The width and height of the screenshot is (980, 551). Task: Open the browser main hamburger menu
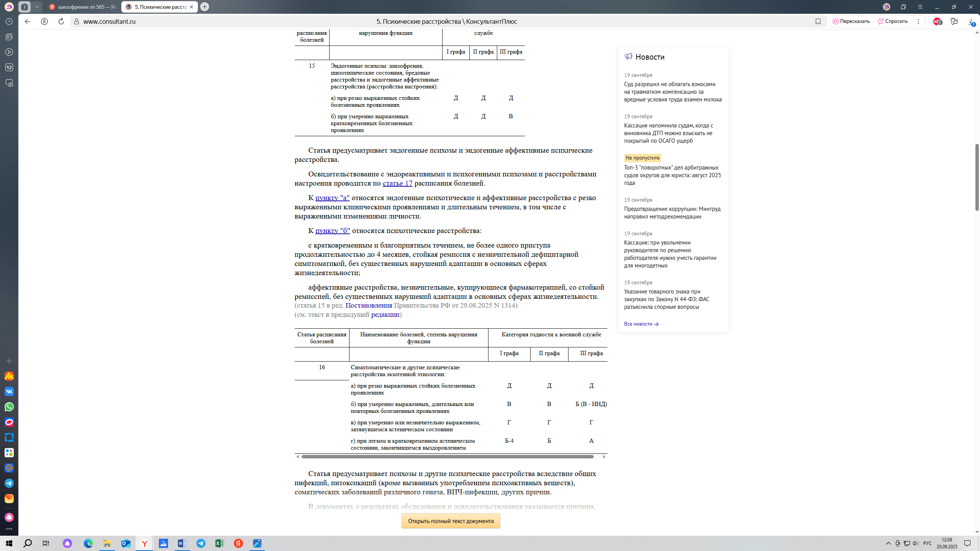(920, 7)
